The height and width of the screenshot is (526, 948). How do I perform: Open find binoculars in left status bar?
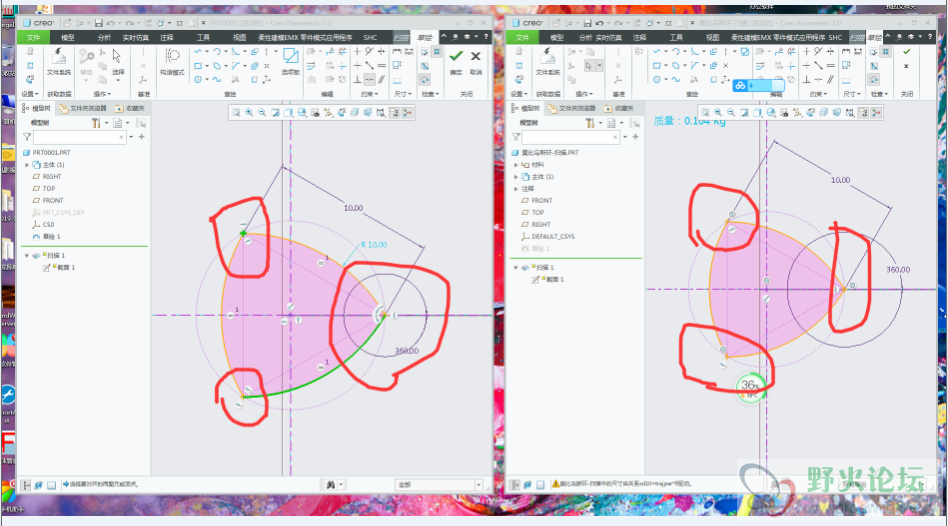point(331,484)
